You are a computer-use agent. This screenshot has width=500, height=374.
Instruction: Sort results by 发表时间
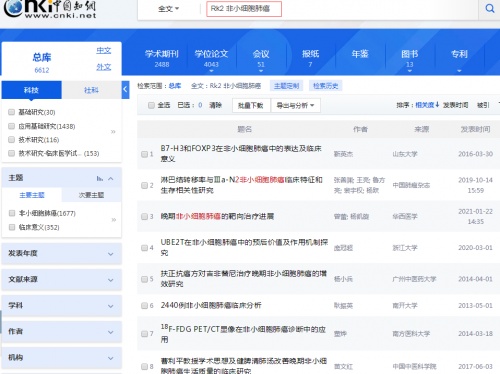[x=456, y=105]
